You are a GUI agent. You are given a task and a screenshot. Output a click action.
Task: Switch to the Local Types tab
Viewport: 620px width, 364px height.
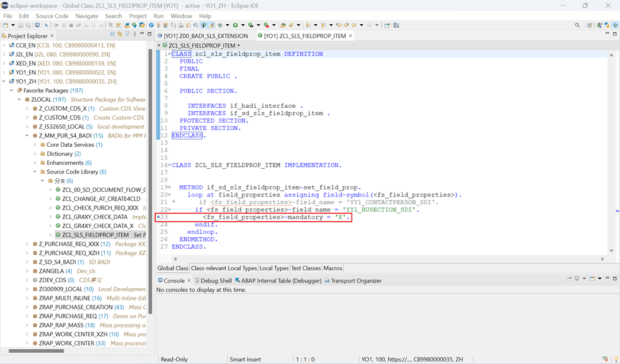(274, 268)
